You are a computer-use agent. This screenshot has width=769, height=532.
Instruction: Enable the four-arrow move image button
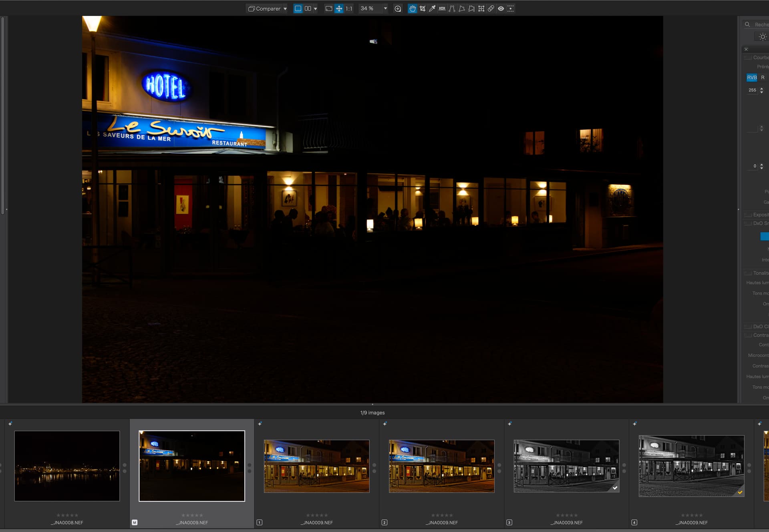click(339, 8)
